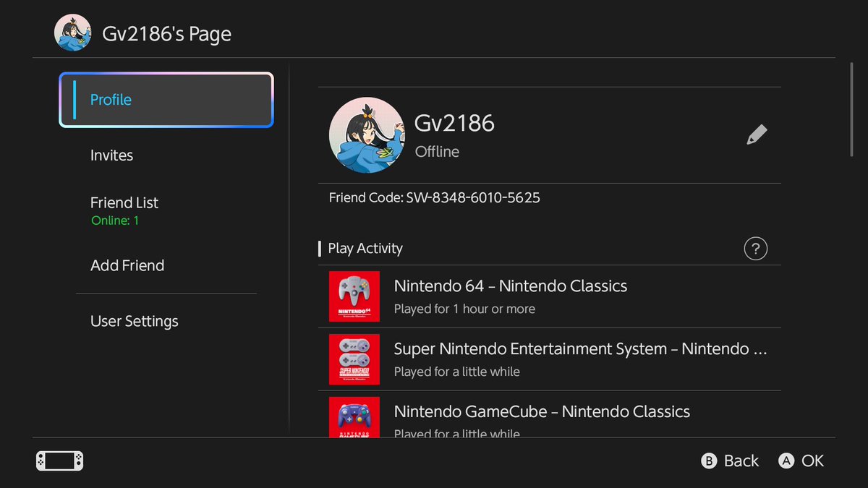Click the Nintendo 64 game icon
This screenshot has height=488, width=868.
[x=354, y=296]
